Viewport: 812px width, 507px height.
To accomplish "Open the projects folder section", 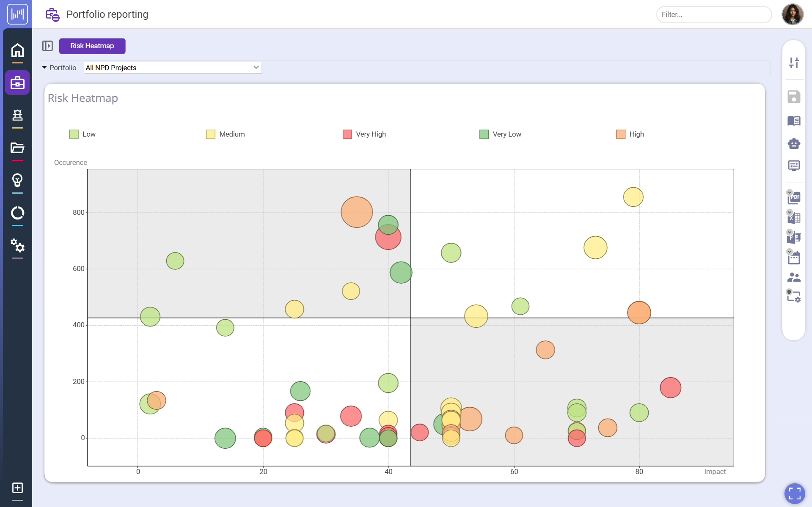I will pyautogui.click(x=17, y=148).
